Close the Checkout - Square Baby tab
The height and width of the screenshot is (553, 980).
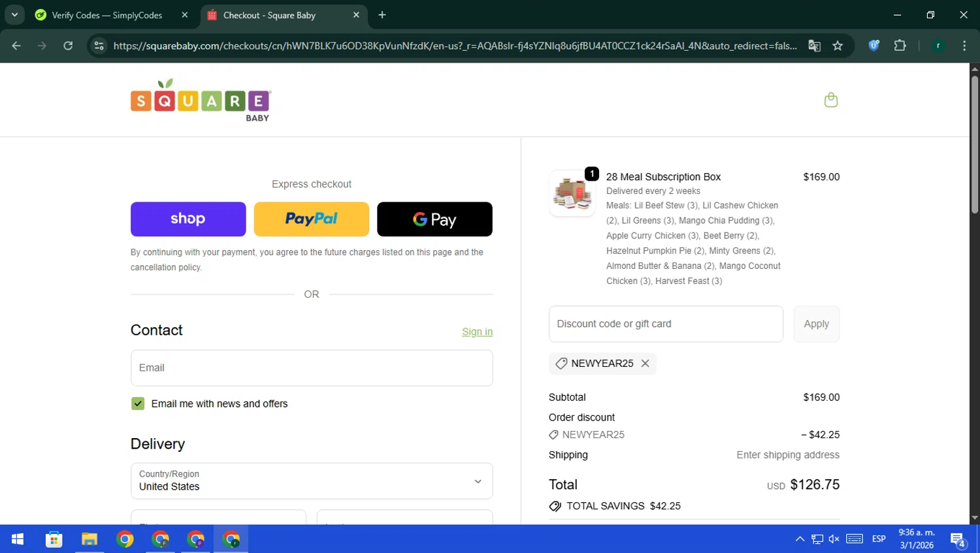[356, 15]
